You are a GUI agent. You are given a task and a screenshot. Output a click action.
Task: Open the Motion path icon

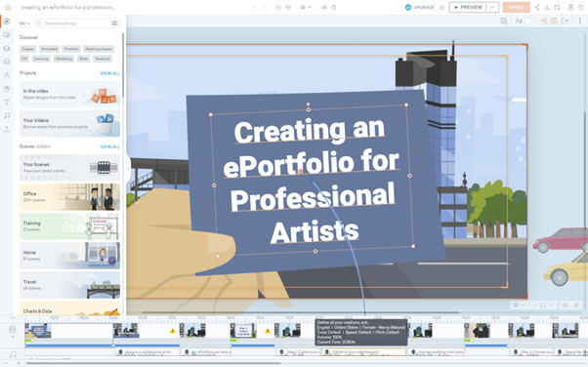(x=554, y=21)
